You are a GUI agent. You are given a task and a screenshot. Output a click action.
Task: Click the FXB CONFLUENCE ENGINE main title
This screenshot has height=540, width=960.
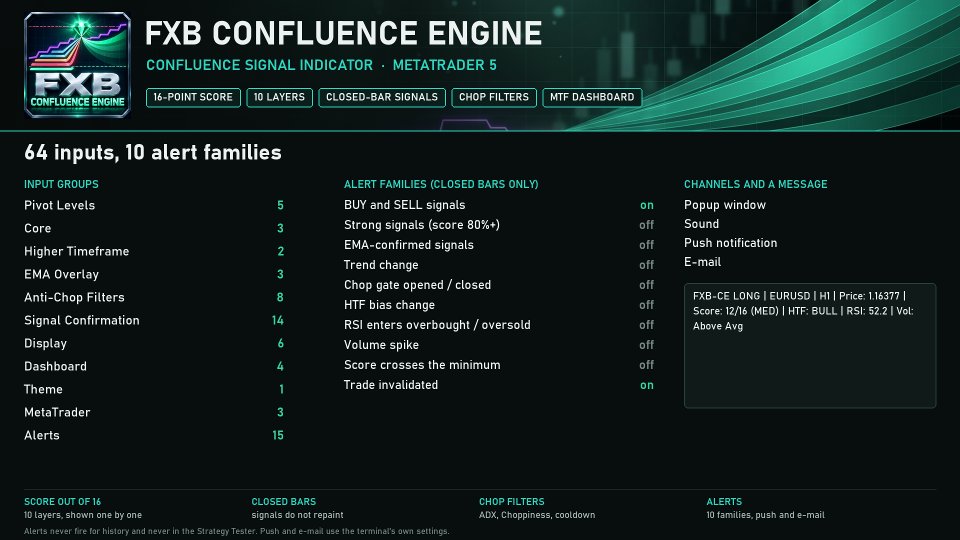[x=343, y=33]
